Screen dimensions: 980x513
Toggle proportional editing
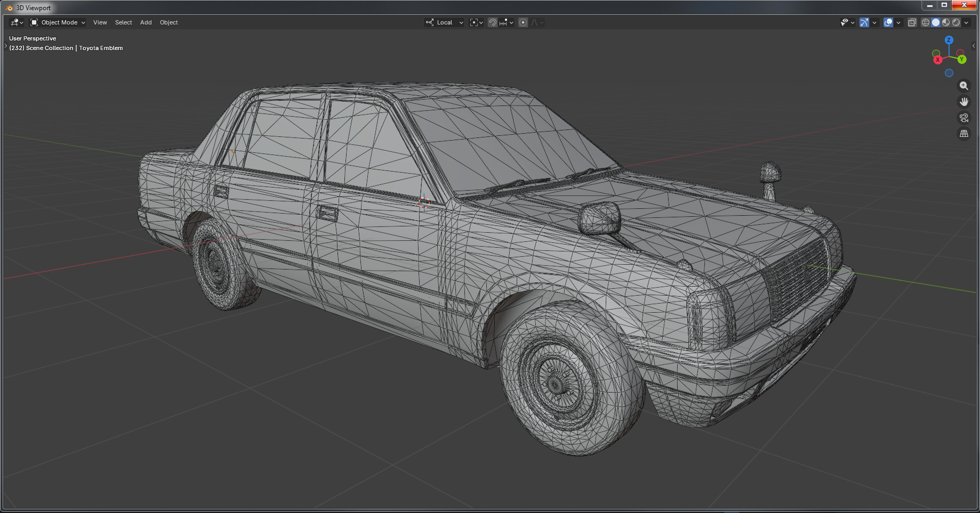(523, 22)
